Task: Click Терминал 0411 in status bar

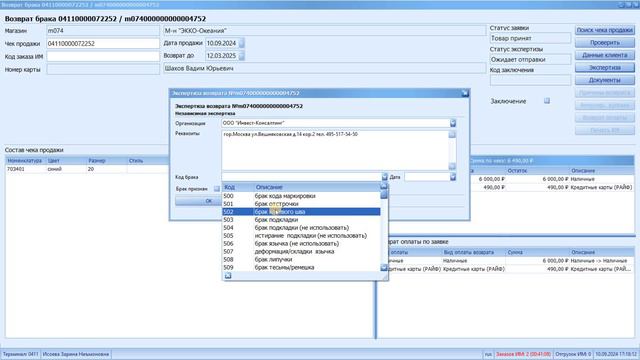Action: tap(20, 354)
